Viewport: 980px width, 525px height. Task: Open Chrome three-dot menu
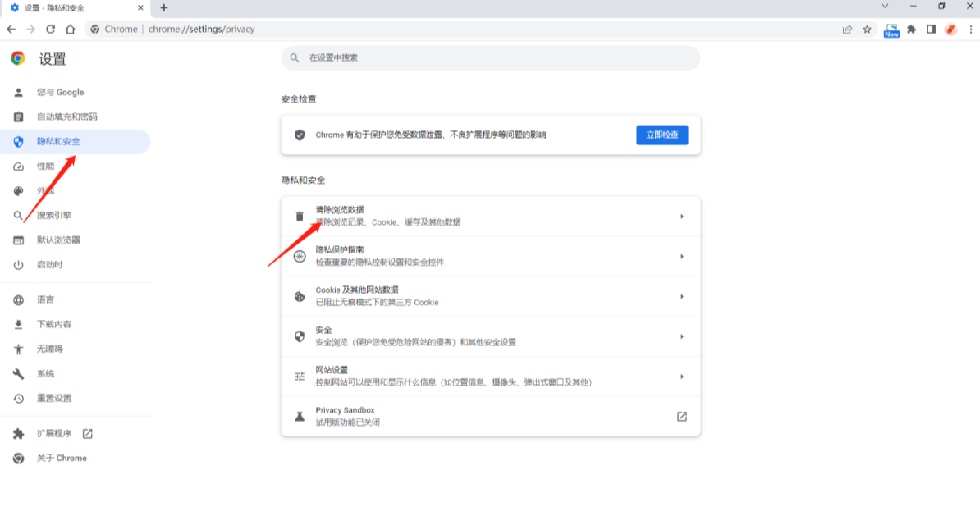(x=971, y=30)
